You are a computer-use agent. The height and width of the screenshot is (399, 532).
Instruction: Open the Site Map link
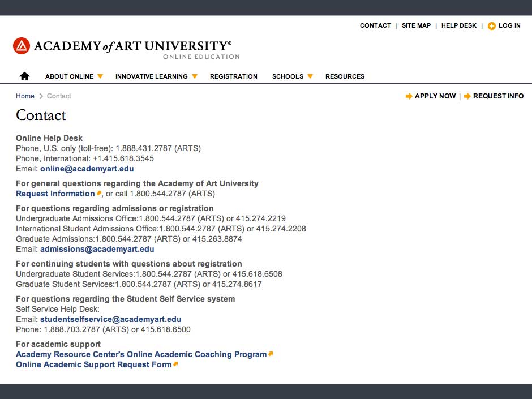click(416, 26)
